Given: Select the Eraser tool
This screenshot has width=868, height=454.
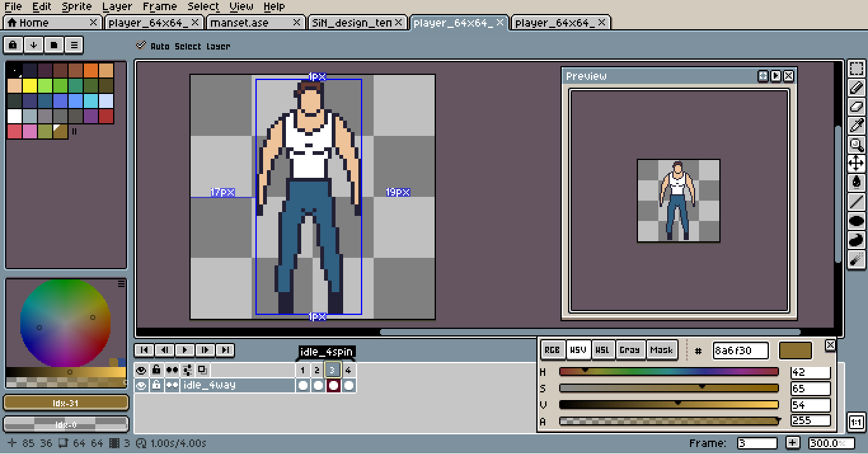Looking at the screenshot, I should pos(857,107).
